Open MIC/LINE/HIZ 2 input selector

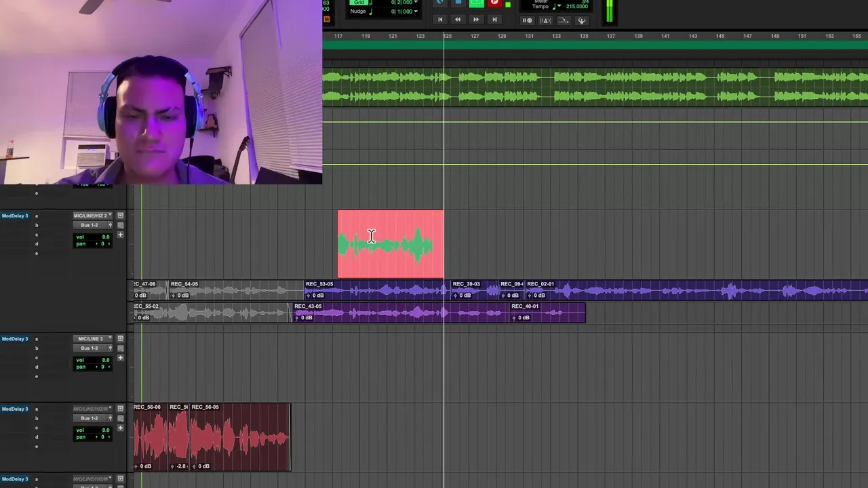pyautogui.click(x=93, y=216)
